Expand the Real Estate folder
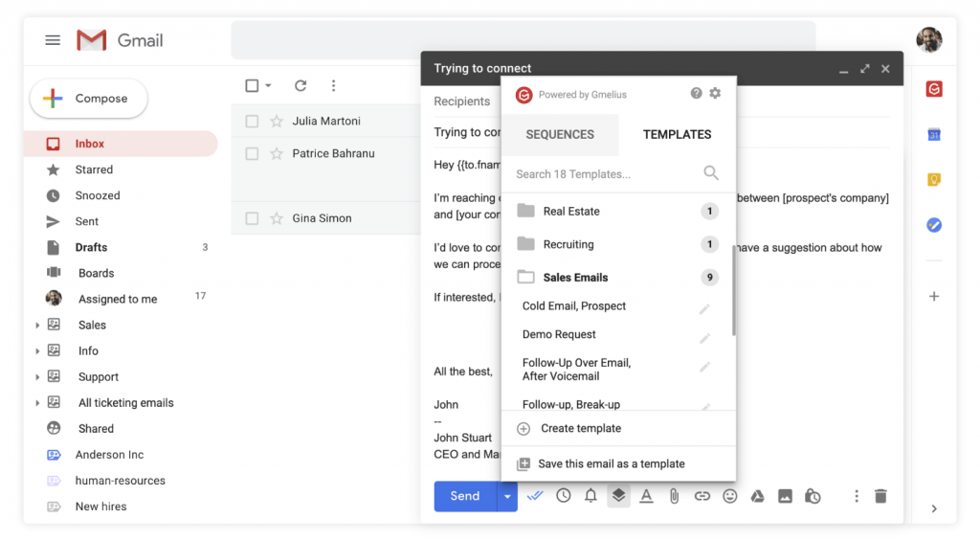The width and height of the screenshot is (980, 541). coord(617,212)
